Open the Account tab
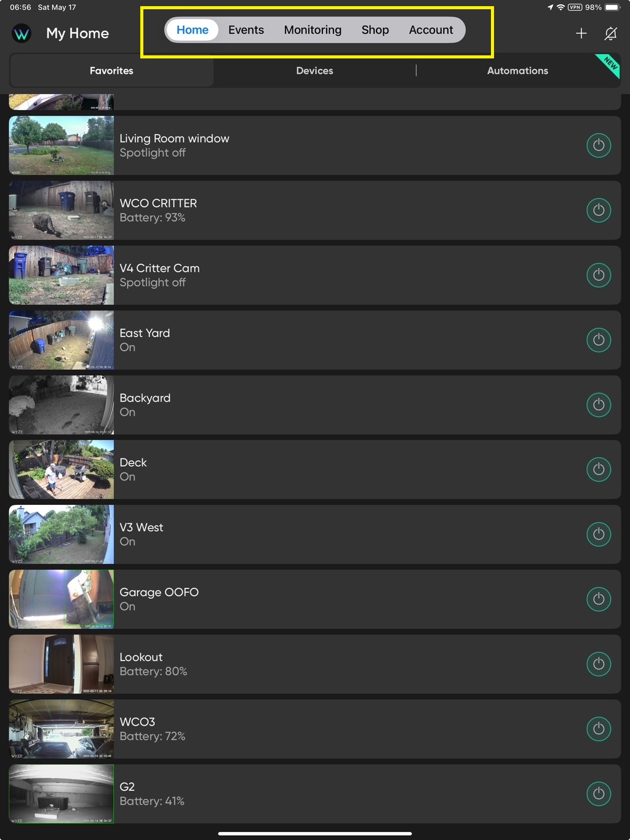 point(431,30)
